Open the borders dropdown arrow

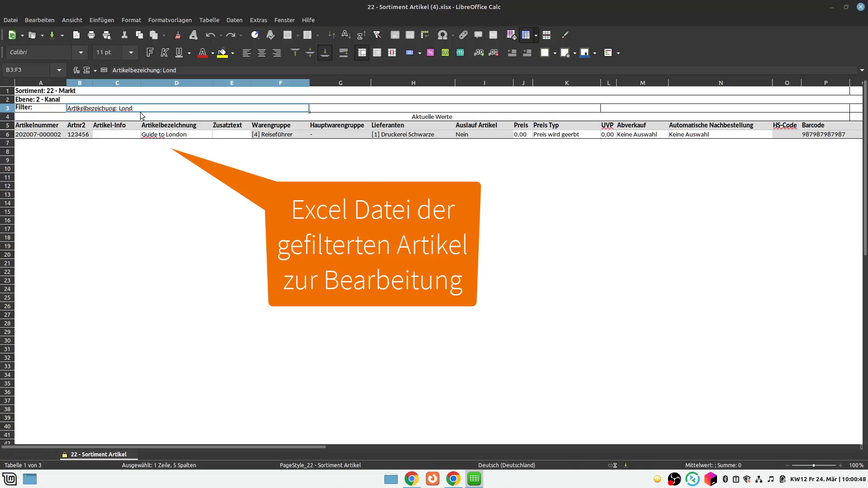click(x=555, y=53)
